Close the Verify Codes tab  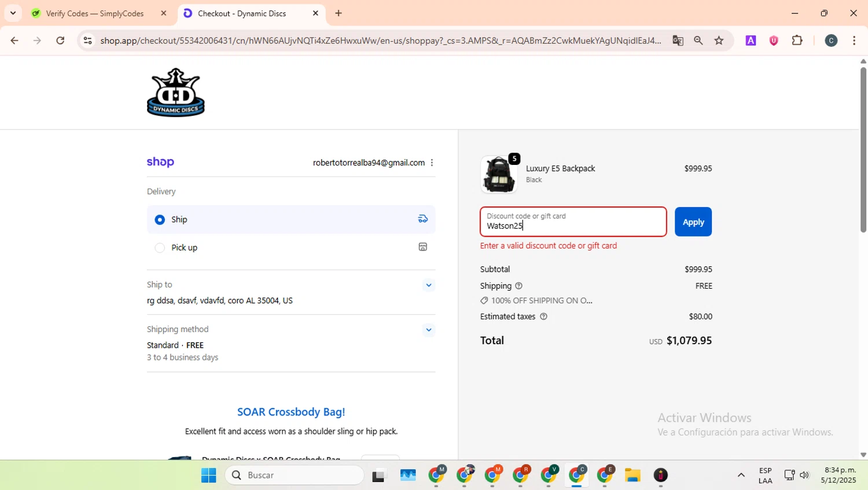point(164,13)
